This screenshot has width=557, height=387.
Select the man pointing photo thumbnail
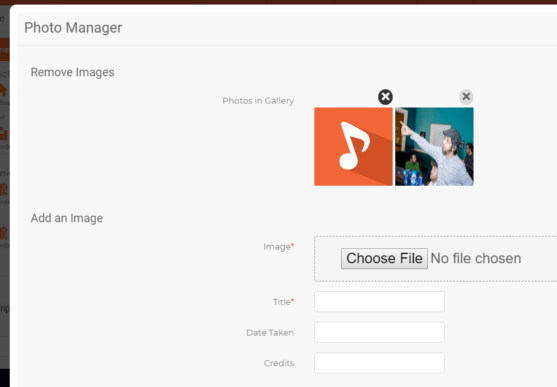pyautogui.click(x=434, y=146)
